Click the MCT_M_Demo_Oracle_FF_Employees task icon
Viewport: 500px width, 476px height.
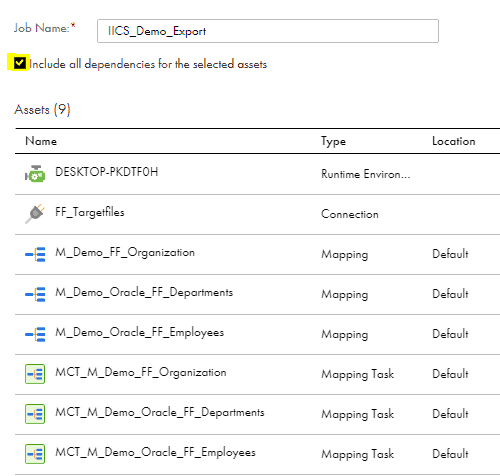[35, 454]
